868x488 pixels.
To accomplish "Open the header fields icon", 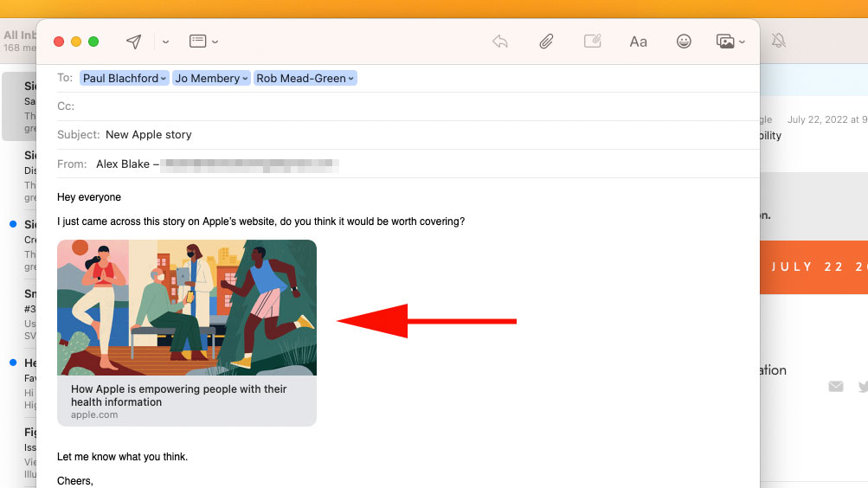I will [197, 41].
